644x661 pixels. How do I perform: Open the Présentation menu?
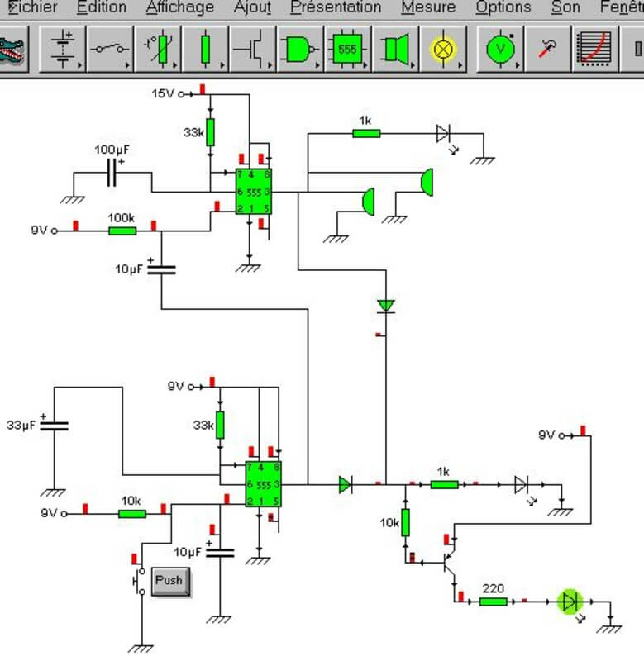(x=336, y=7)
